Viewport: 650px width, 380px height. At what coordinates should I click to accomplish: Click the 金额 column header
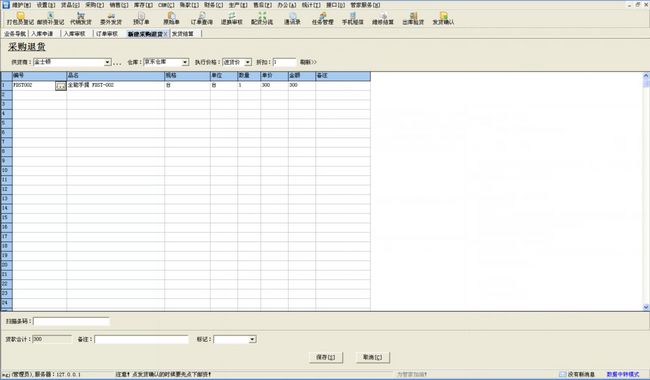pyautogui.click(x=302, y=76)
